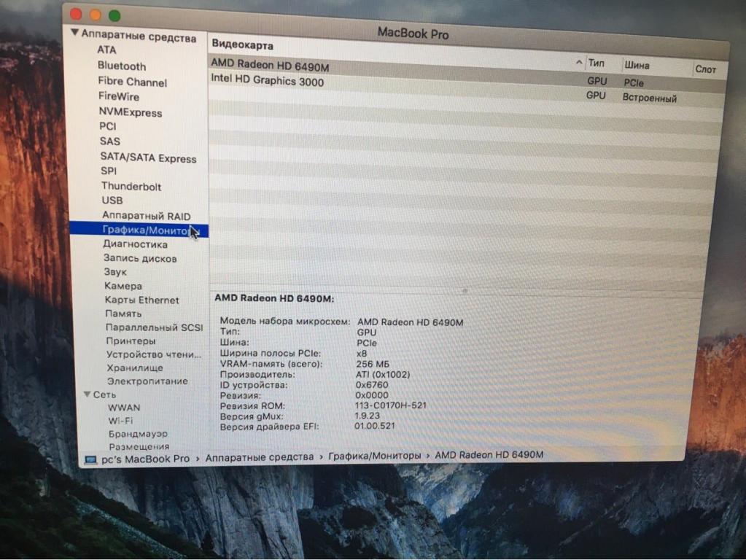
Task: Go to pc's MacBook Pro in the path bar
Action: pos(146,459)
